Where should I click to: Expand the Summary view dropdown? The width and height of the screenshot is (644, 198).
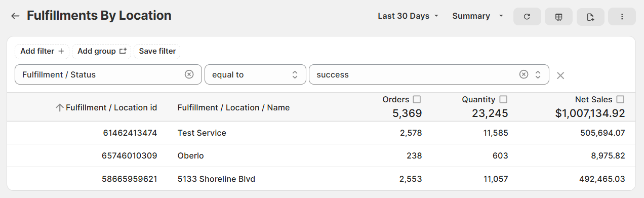pos(478,16)
